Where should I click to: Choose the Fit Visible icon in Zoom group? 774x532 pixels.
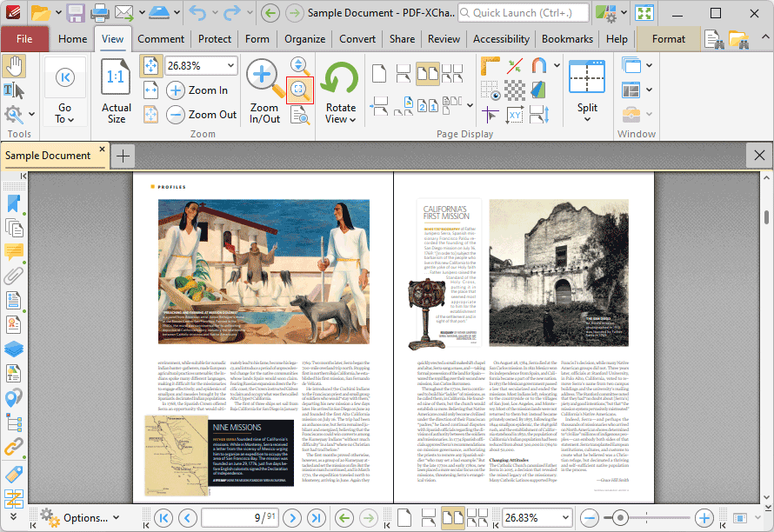[151, 115]
